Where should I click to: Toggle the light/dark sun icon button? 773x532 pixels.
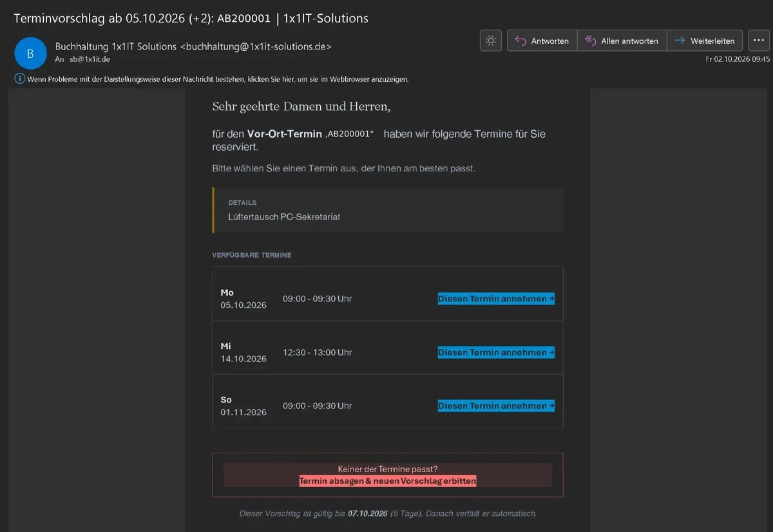coord(491,41)
